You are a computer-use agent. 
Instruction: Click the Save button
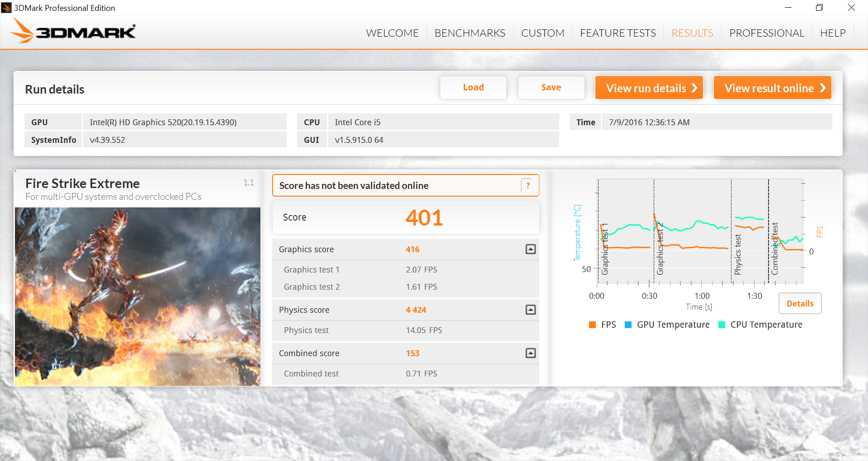(x=551, y=87)
